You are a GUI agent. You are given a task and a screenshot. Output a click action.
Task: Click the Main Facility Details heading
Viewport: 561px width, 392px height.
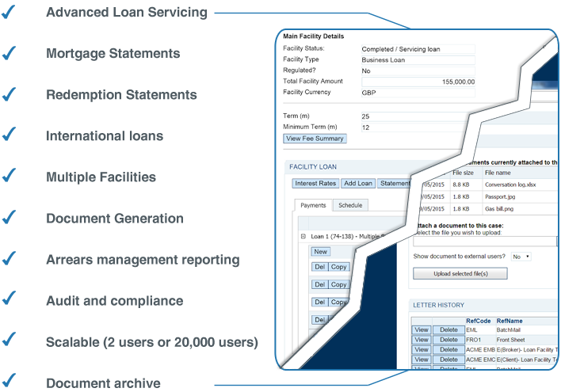(314, 36)
